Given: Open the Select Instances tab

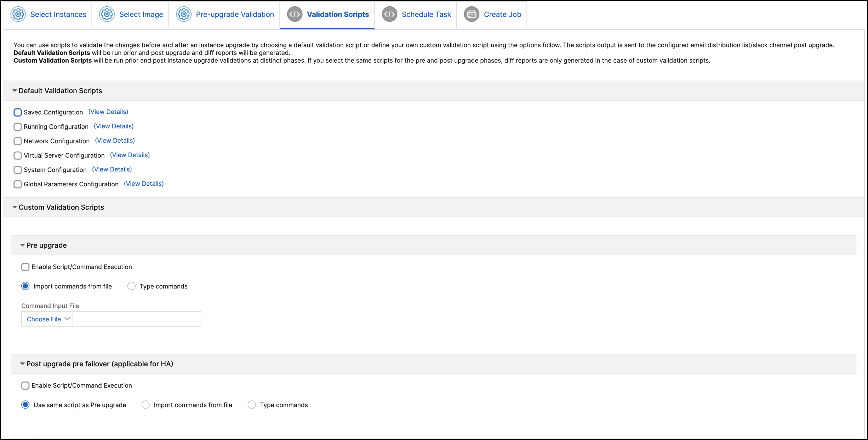Looking at the screenshot, I should click(x=48, y=15).
